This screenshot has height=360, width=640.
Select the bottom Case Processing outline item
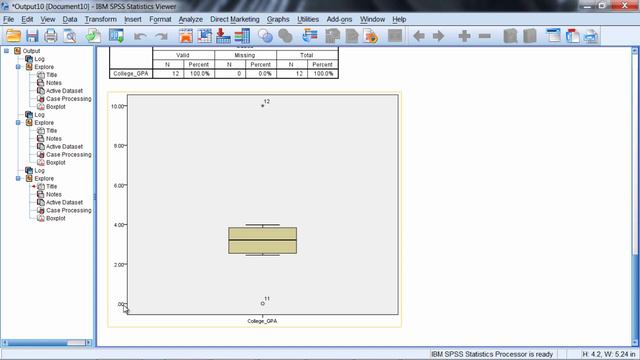coord(69,210)
